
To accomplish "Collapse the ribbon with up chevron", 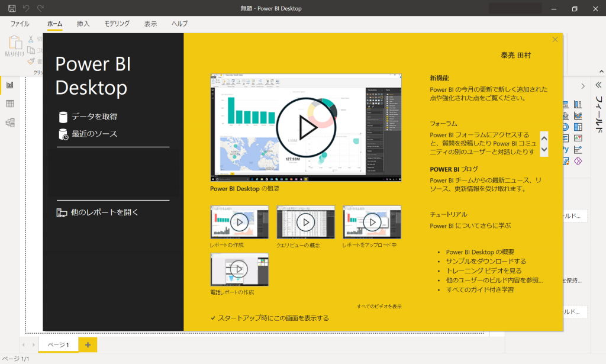I will [x=601, y=72].
